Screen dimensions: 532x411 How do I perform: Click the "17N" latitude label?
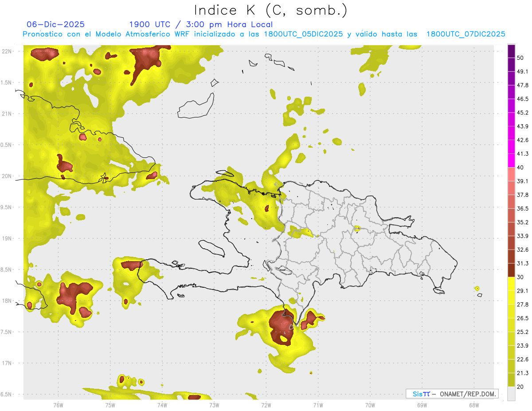click(x=7, y=363)
